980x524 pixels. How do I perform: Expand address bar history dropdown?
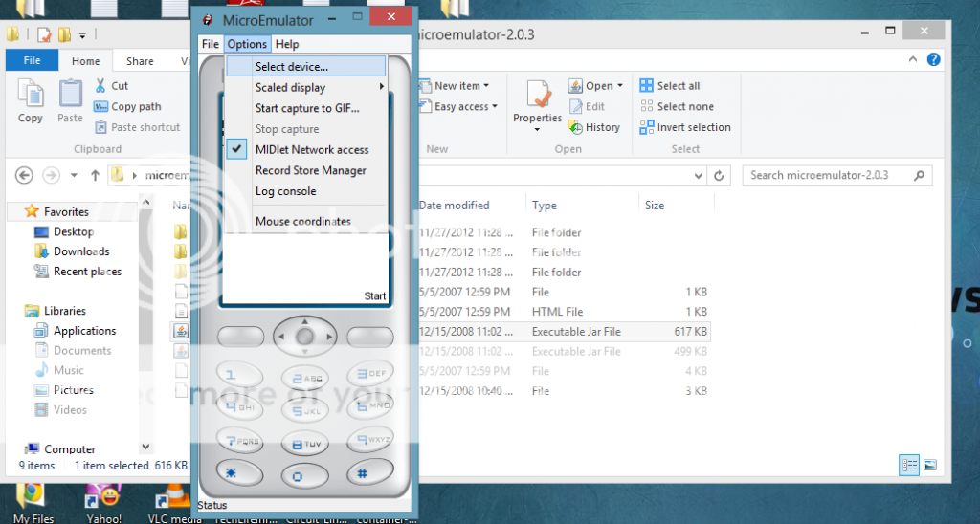point(698,176)
